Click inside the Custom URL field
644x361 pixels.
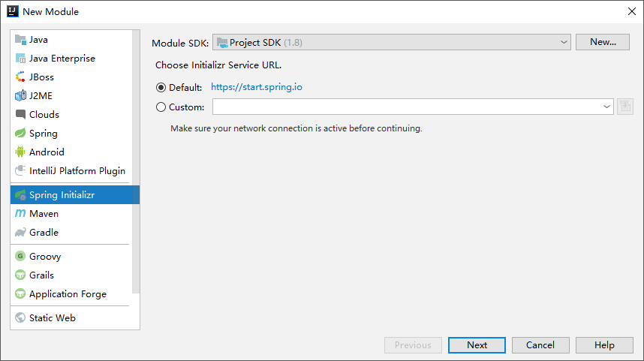click(x=407, y=107)
